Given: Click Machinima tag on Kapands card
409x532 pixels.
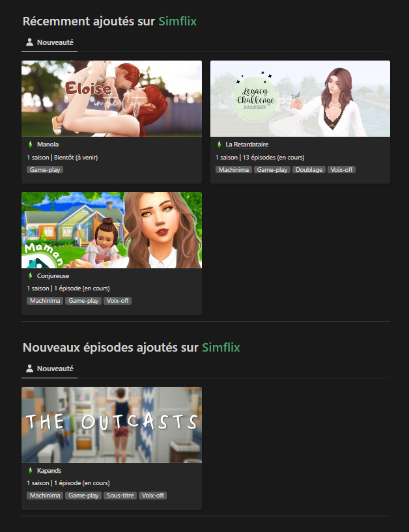Looking at the screenshot, I should coord(45,496).
